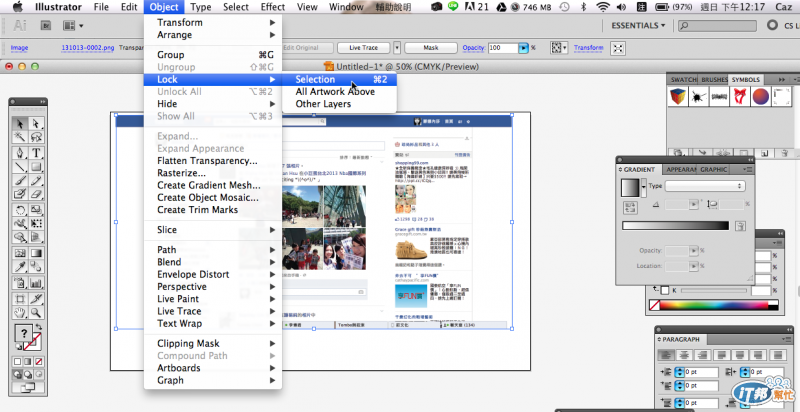This screenshot has width=800, height=412.
Task: Open Bridge via the Br icon
Action: coord(46,25)
